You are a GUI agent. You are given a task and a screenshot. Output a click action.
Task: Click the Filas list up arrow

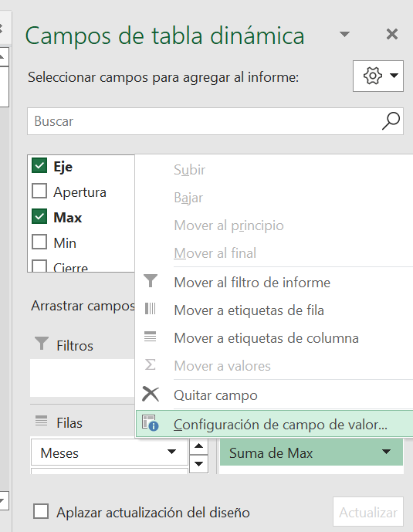198,446
